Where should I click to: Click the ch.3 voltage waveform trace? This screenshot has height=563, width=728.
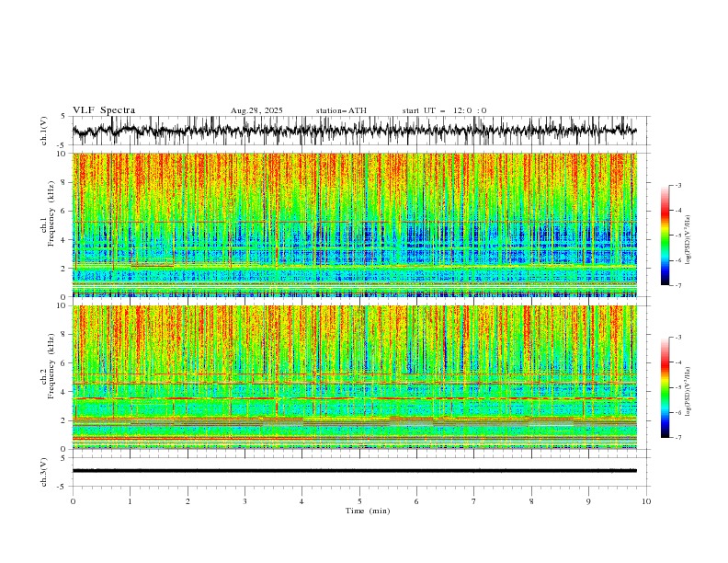(x=355, y=471)
